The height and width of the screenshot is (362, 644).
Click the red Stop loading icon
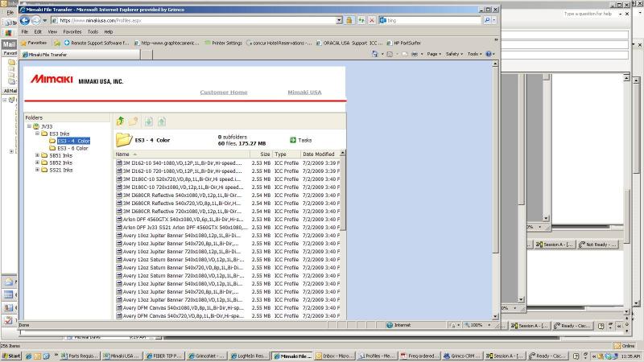click(x=372, y=20)
